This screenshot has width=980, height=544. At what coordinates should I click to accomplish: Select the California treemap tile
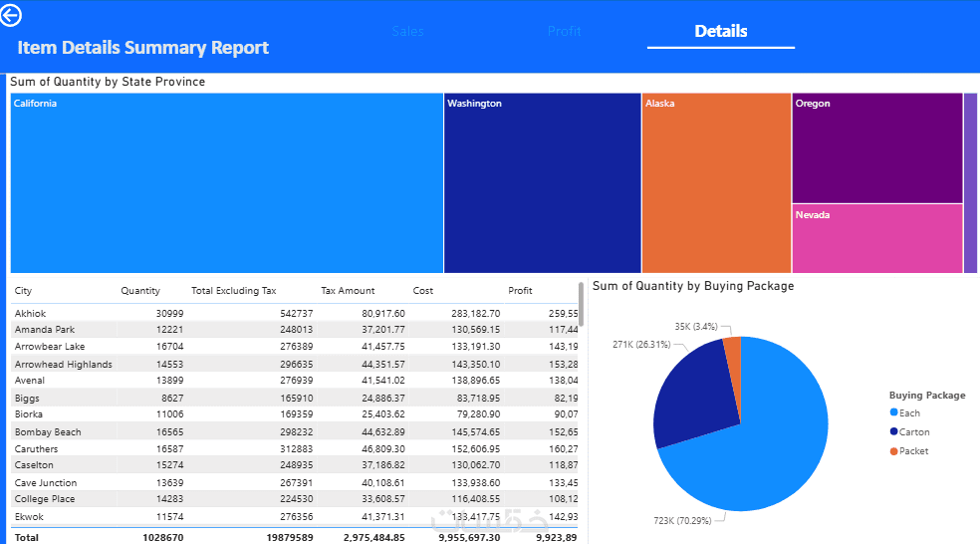coord(227,183)
